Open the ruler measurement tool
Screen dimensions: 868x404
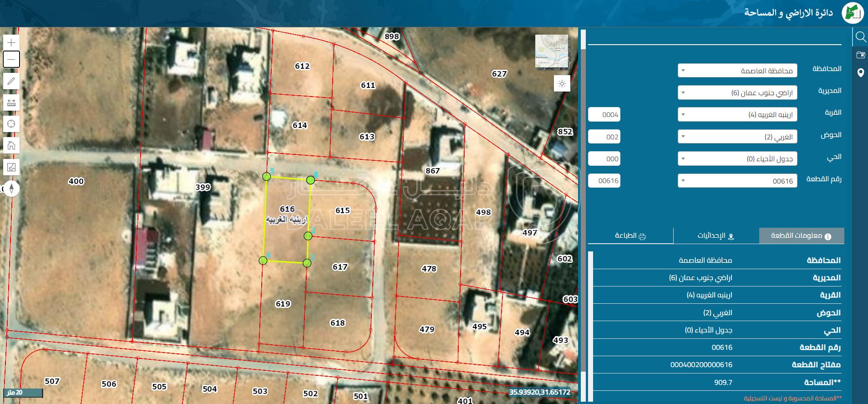11,102
